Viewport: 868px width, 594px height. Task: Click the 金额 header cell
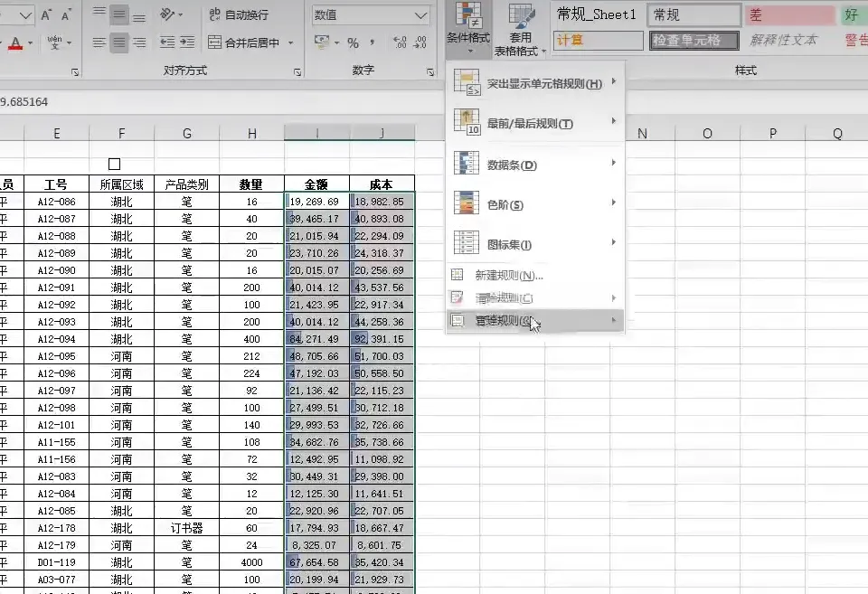click(x=316, y=184)
